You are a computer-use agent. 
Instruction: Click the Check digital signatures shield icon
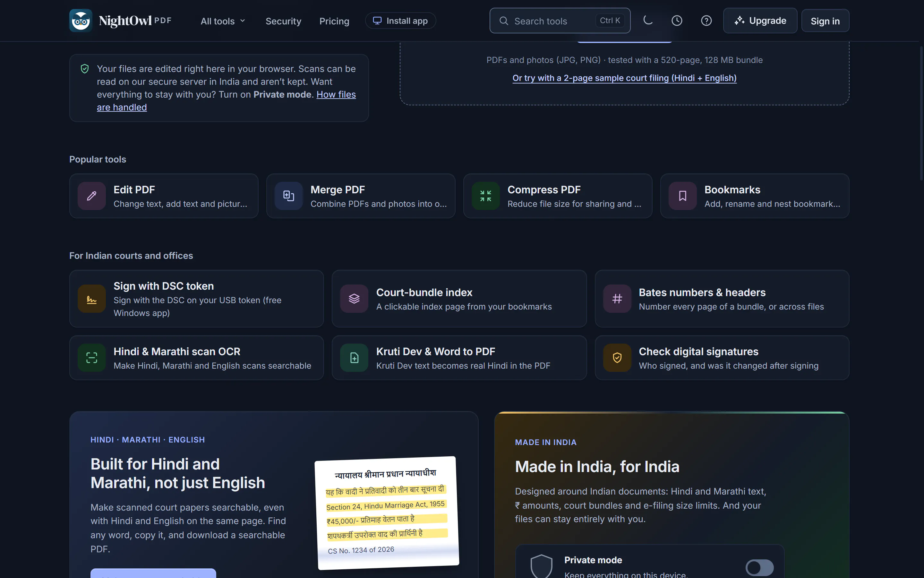617,358
